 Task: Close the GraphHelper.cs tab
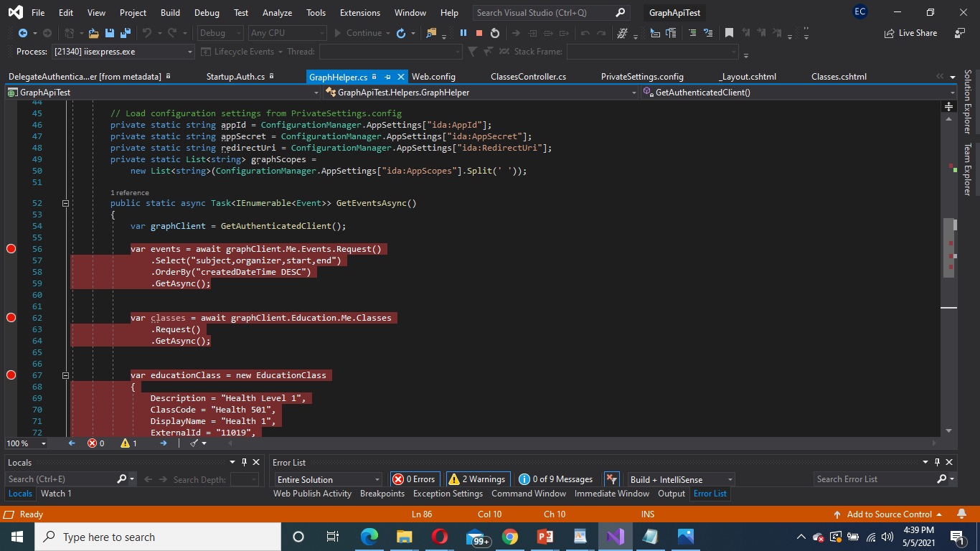coord(401,77)
